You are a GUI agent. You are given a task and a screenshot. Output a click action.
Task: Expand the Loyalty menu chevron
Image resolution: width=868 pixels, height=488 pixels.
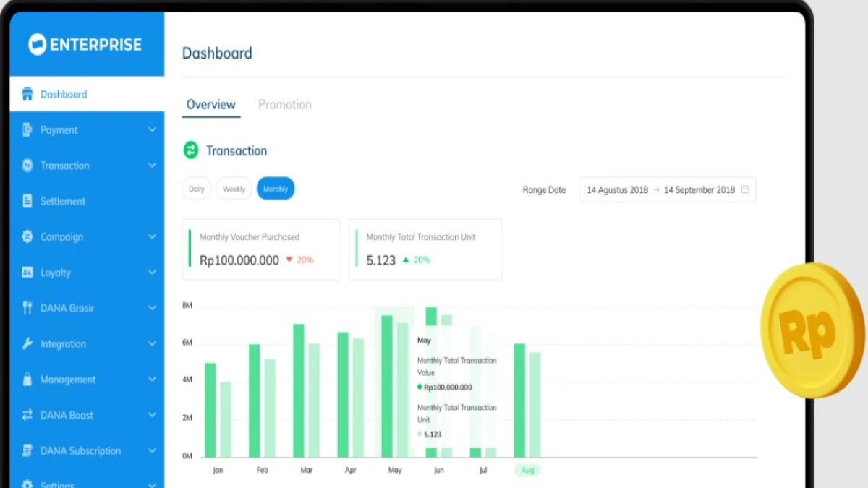(x=152, y=273)
